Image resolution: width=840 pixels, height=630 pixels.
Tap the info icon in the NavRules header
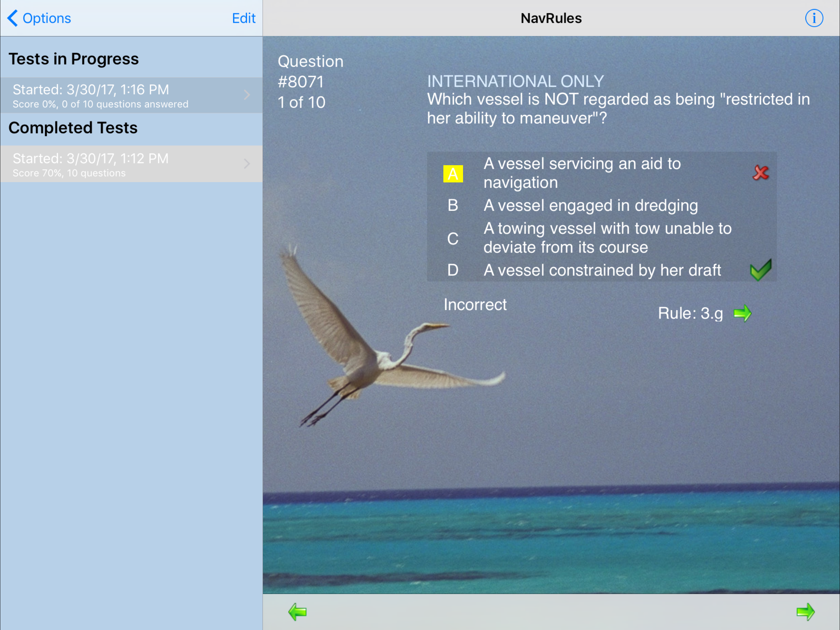point(814,18)
